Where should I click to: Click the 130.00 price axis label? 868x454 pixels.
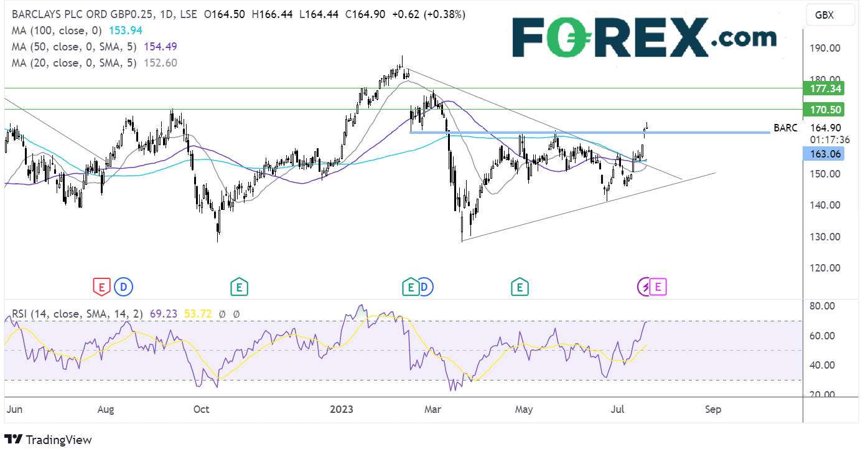(826, 237)
